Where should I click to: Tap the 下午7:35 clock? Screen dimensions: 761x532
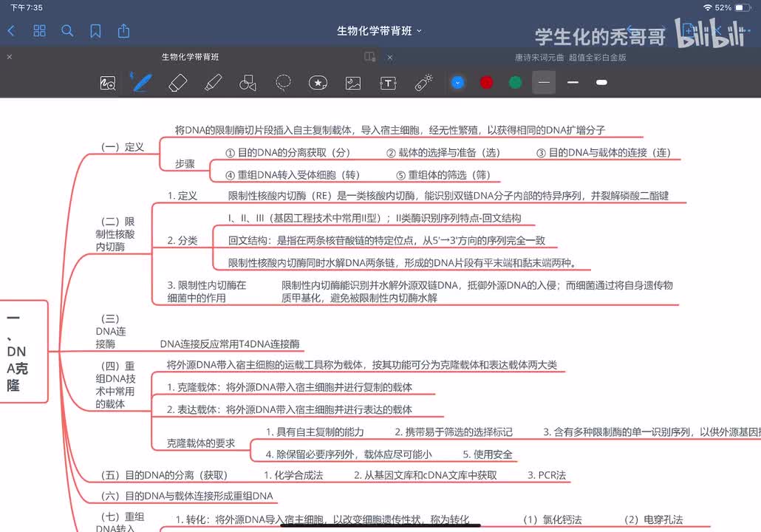click(x=26, y=8)
